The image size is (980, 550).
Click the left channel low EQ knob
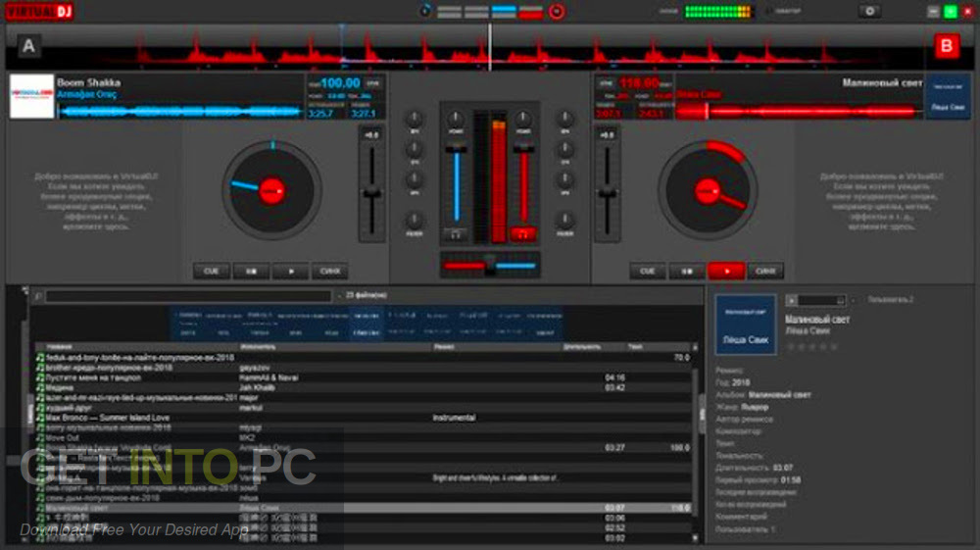click(x=415, y=180)
